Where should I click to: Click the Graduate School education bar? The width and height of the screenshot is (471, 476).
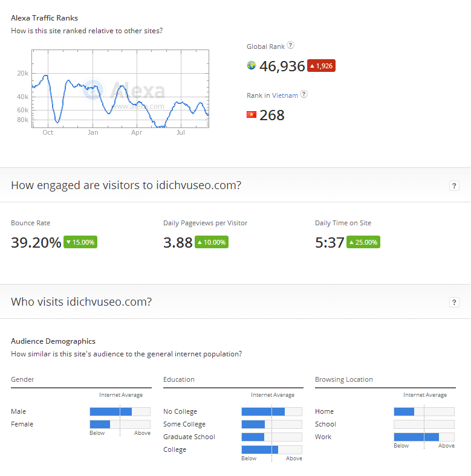tap(271, 437)
